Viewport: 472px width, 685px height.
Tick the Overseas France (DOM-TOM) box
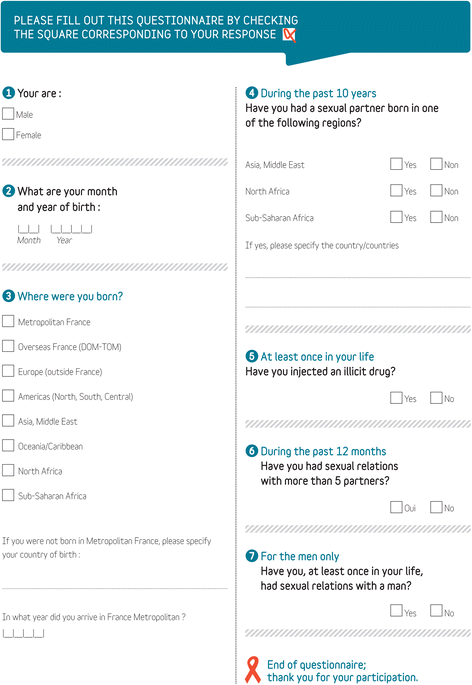[x=8, y=346]
